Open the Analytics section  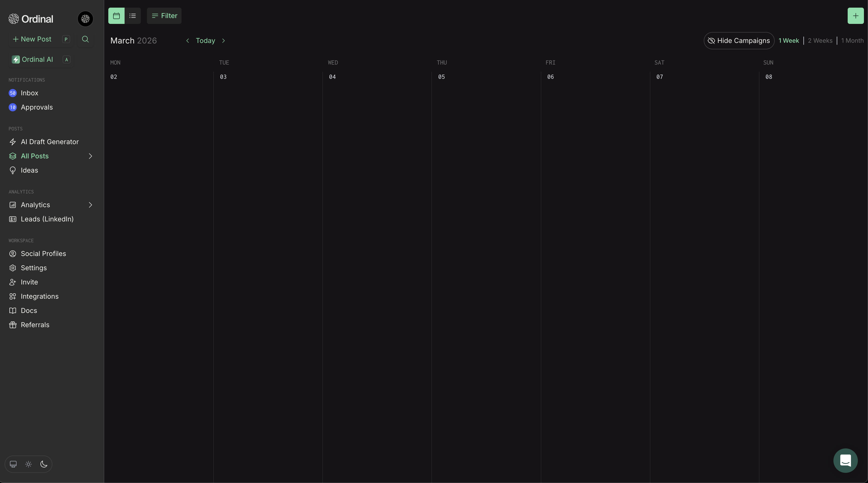coord(35,205)
